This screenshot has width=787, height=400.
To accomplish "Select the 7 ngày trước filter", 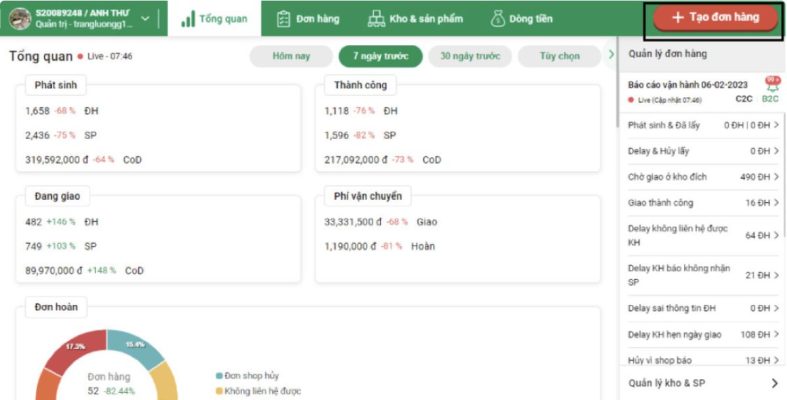I will click(x=380, y=56).
